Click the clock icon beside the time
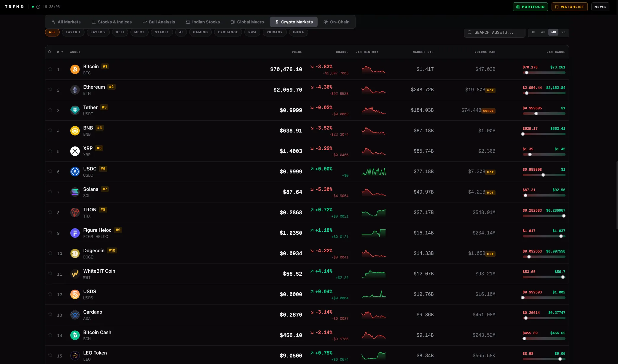618x364 pixels. [x=38, y=7]
